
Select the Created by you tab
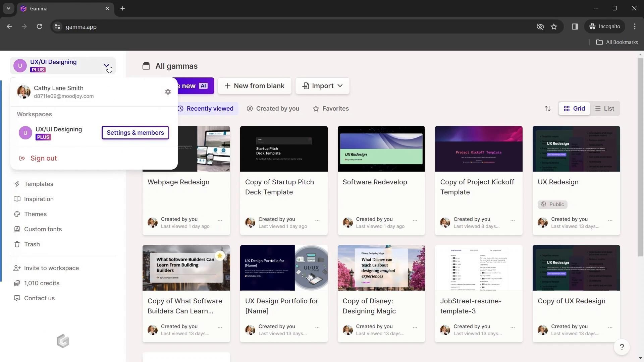tap(273, 109)
